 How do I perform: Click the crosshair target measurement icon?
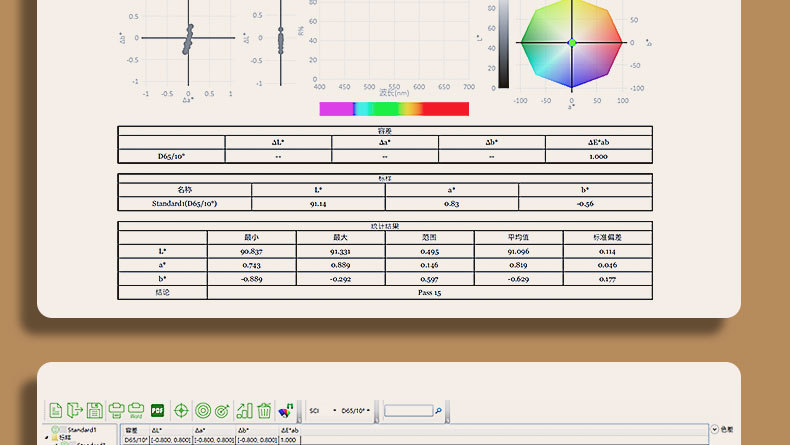(181, 410)
